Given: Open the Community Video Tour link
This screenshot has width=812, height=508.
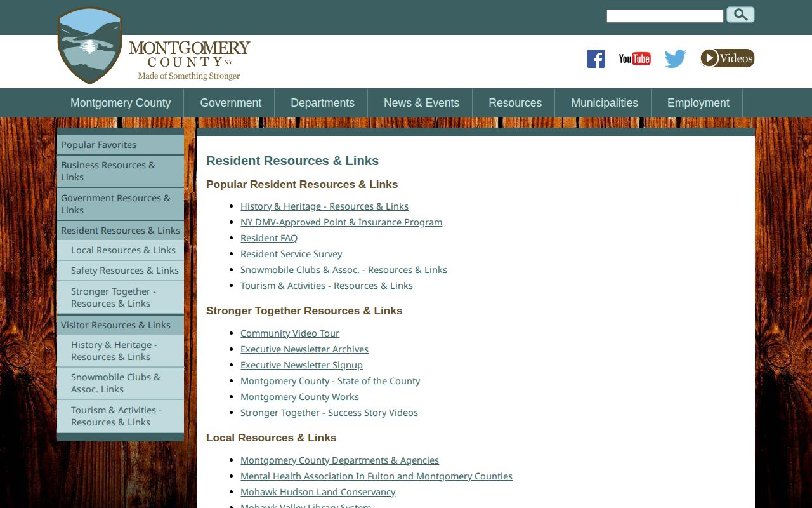Looking at the screenshot, I should click(290, 333).
